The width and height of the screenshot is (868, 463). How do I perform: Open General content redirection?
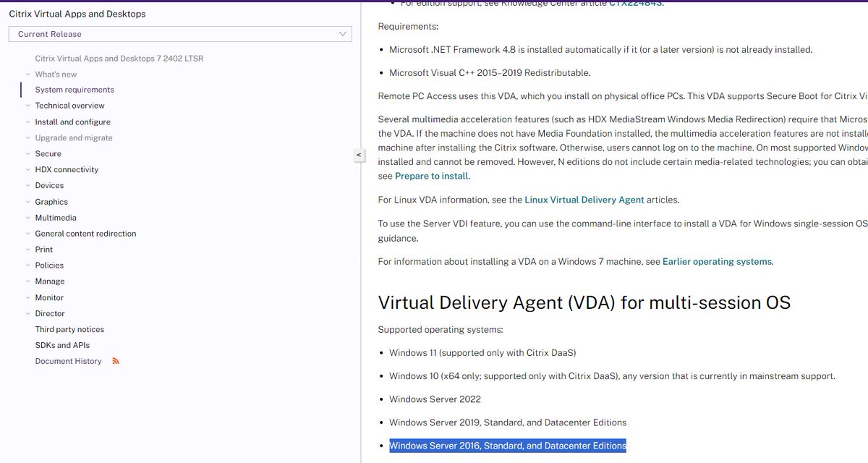[x=85, y=234]
